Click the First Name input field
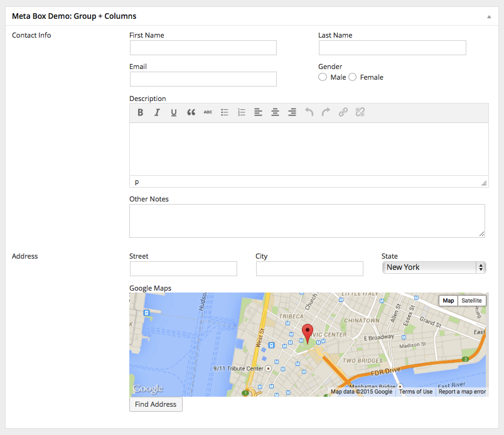This screenshot has width=504, height=435. coord(203,48)
